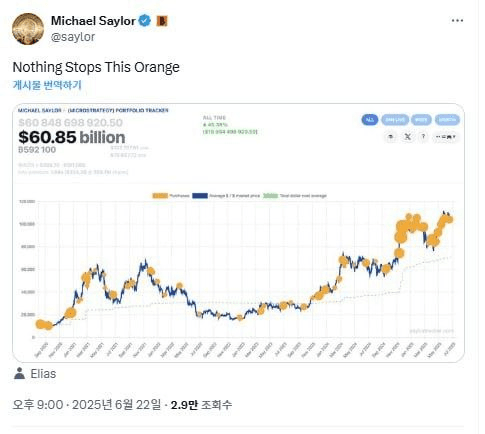Open the three-dot more options menu
The width and height of the screenshot is (485, 434).
[457, 21]
